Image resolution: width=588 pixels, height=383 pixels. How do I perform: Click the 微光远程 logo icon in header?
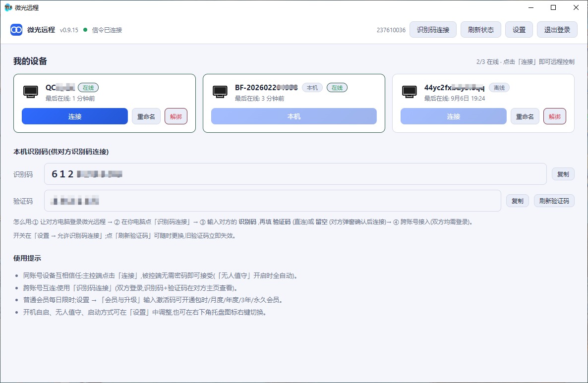click(x=16, y=30)
